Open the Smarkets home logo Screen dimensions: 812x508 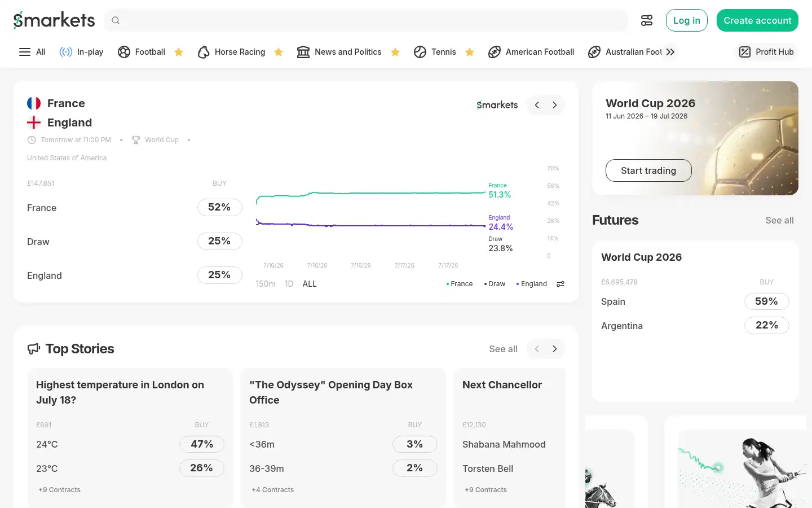tap(54, 20)
